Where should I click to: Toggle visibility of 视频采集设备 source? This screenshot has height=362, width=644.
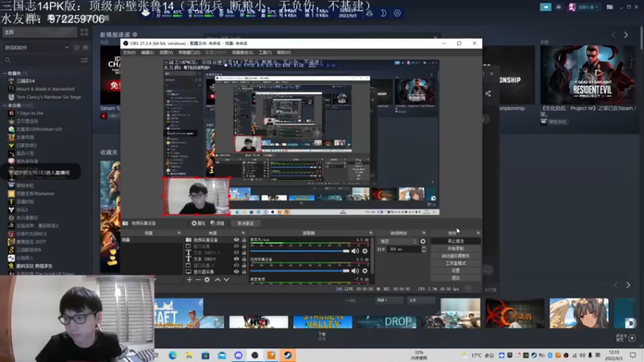[236, 240]
